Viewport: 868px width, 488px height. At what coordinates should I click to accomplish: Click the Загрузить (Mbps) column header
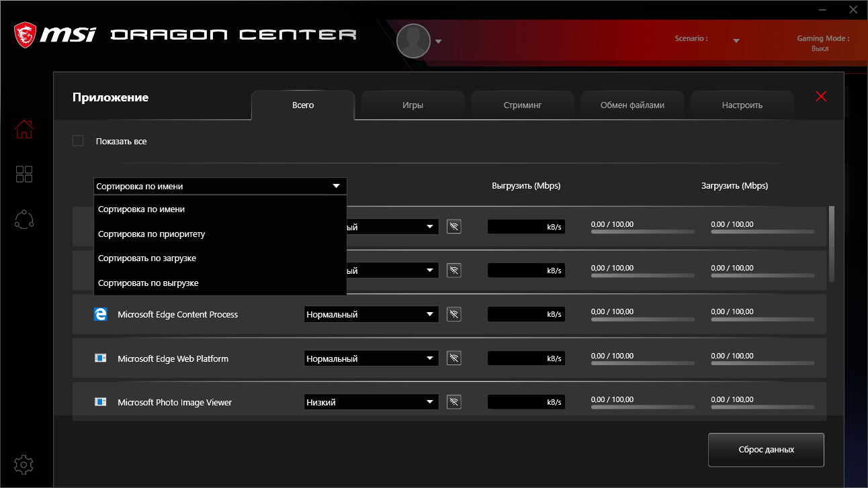(x=734, y=186)
